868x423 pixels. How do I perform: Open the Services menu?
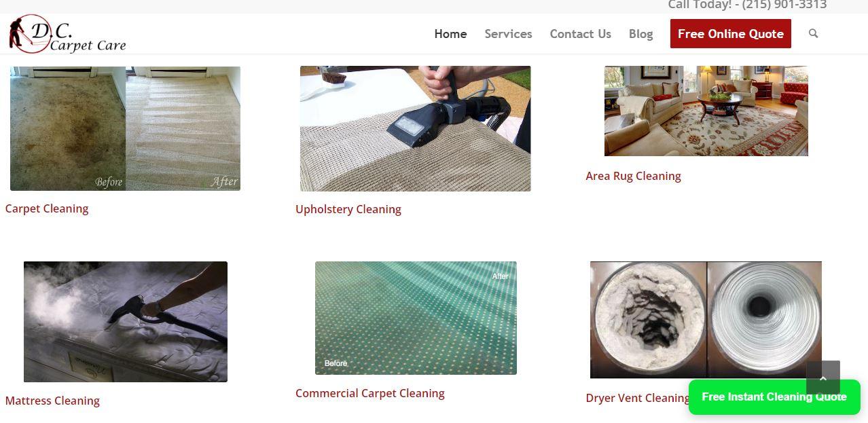click(x=508, y=33)
